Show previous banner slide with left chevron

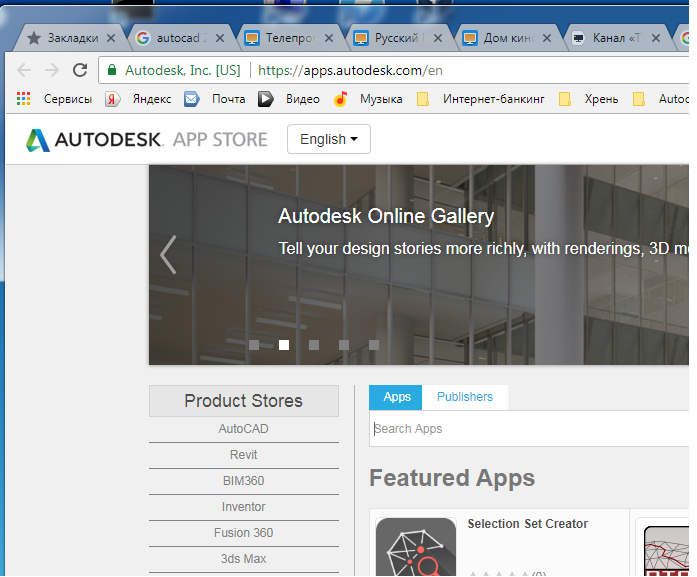168,255
